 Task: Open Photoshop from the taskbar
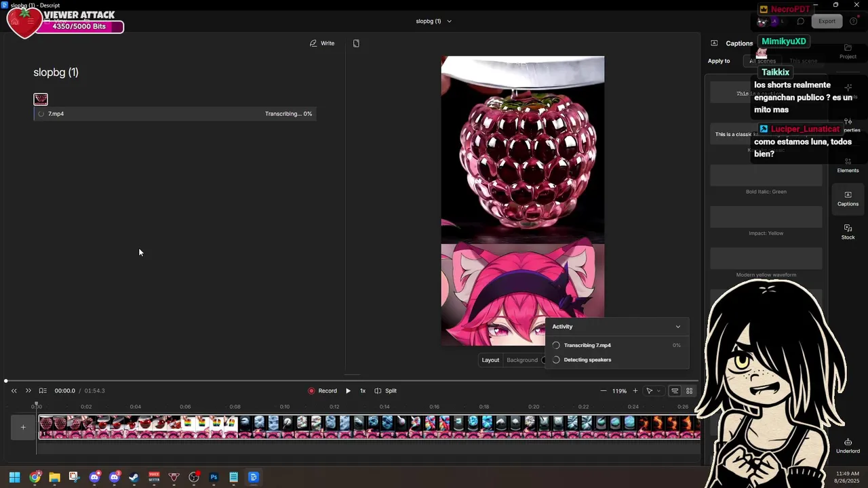click(214, 477)
